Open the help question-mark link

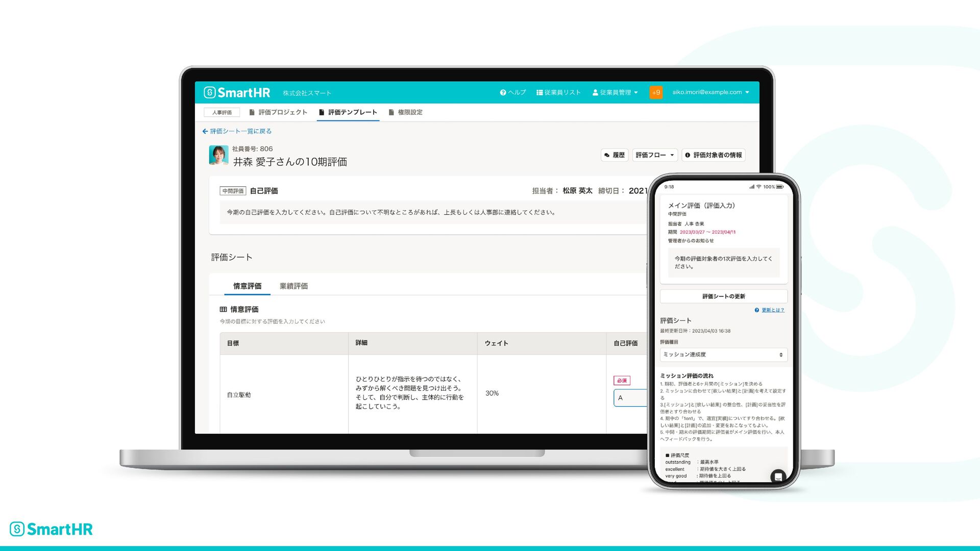pos(503,92)
